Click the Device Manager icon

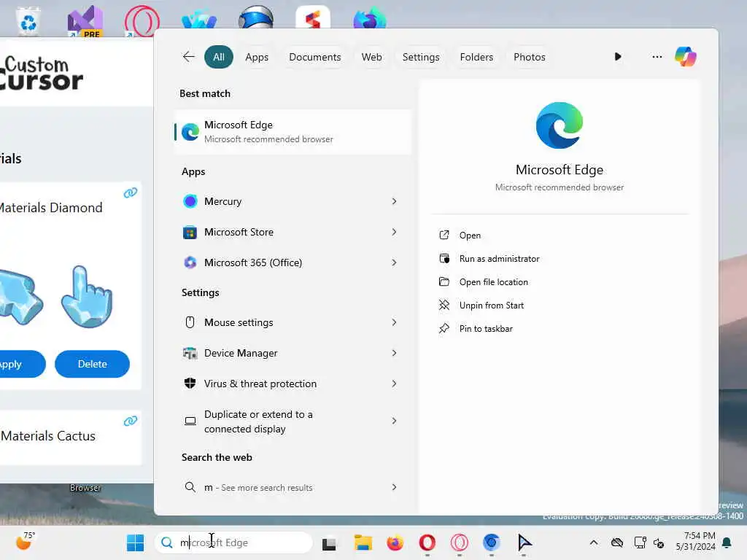pyautogui.click(x=190, y=353)
